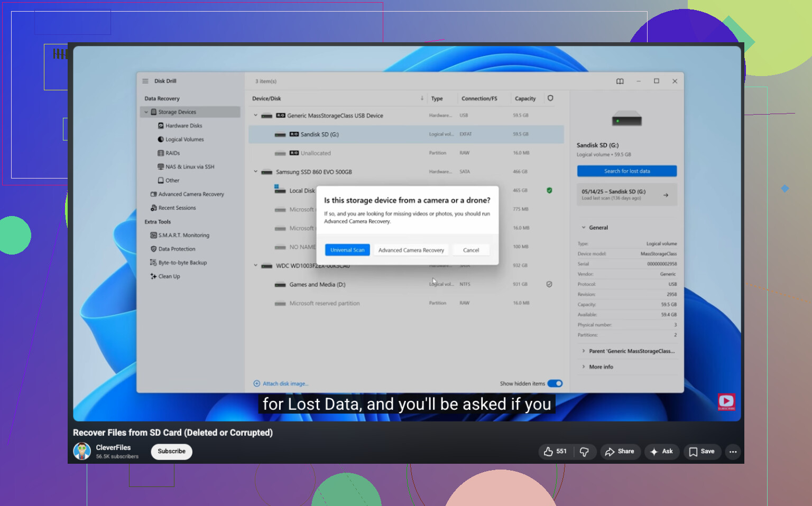Image resolution: width=812 pixels, height=506 pixels.
Task: Expand Parent 'Generic MassStorageClass' section
Action: [584, 351]
